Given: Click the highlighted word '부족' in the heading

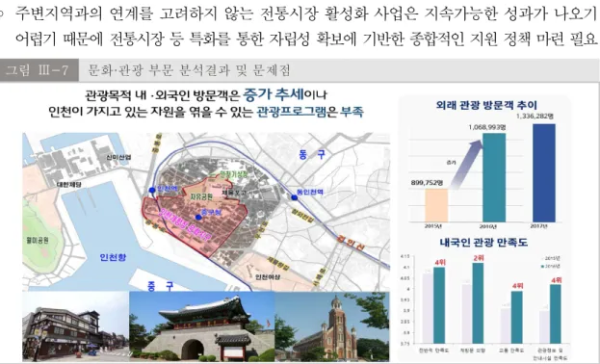Looking at the screenshot, I should 352,112.
